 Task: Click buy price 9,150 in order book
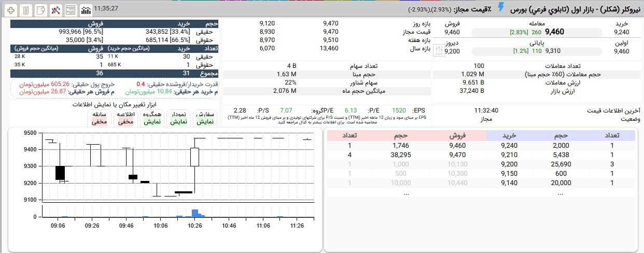pyautogui.click(x=510, y=174)
